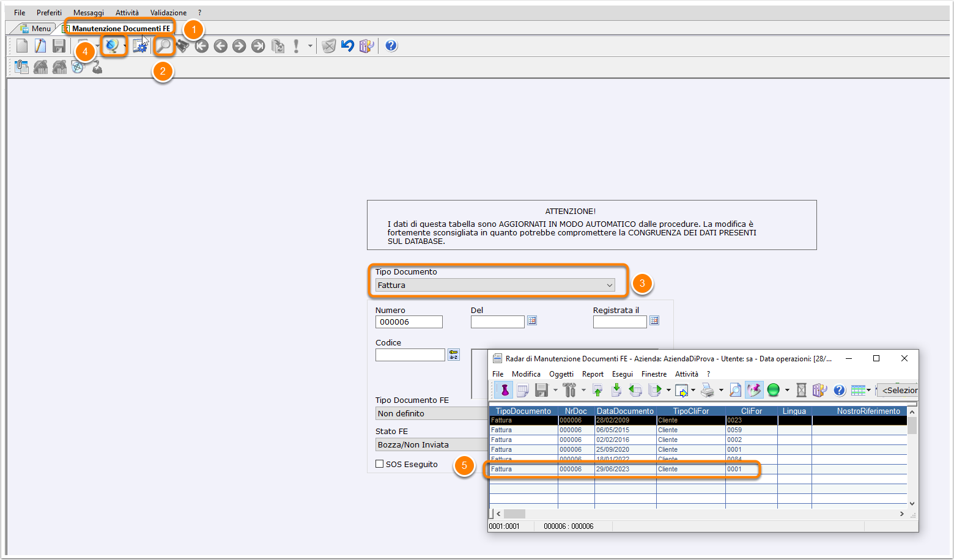Viewport: 954px width, 560px height.
Task: Click the lookup button beside Codice field
Action: (x=453, y=355)
